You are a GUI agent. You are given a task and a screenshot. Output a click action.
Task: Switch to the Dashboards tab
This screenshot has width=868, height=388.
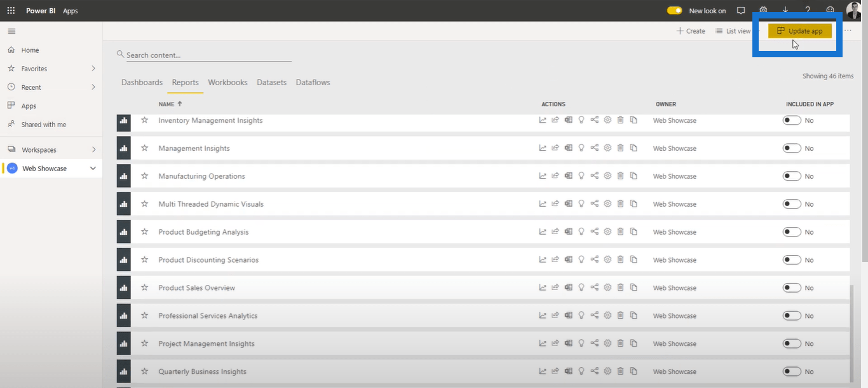[x=142, y=83]
